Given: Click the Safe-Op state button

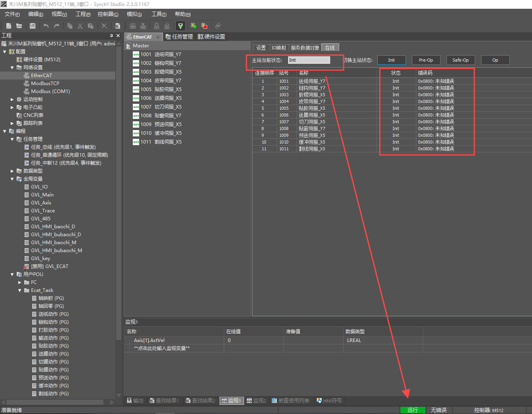Looking at the screenshot, I should click(460, 60).
